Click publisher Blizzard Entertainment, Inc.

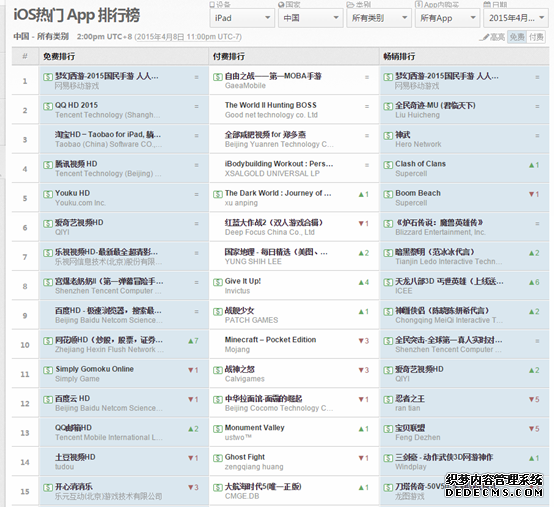click(x=440, y=232)
